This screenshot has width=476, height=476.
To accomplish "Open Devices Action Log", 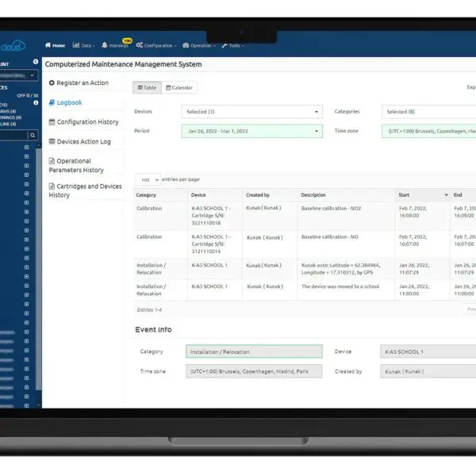I will (80, 141).
